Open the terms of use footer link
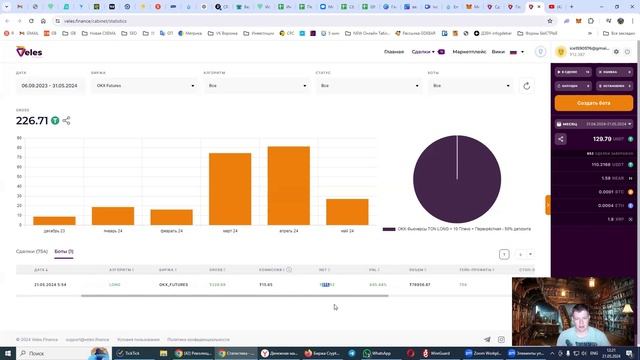The image size is (640, 360). (x=138, y=340)
